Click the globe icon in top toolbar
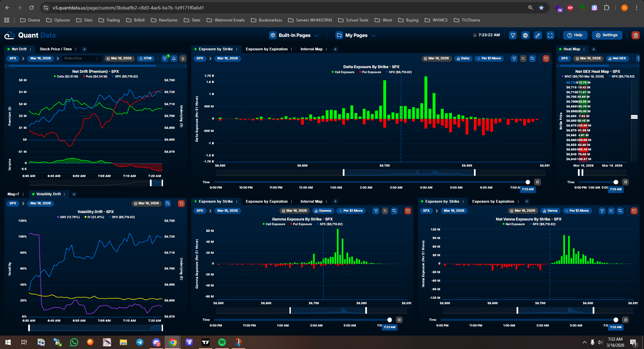Viewport: 644px width, 349px height. [x=525, y=35]
